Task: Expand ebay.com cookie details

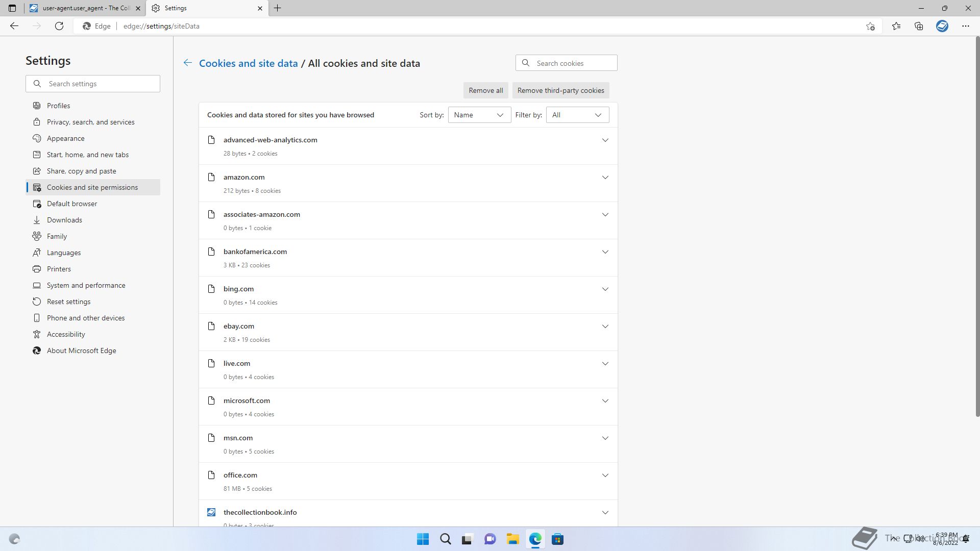Action: [x=605, y=326]
